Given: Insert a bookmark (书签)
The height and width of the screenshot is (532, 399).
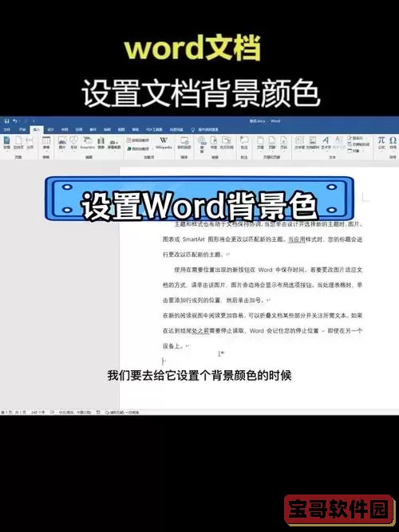Looking at the screenshot, I should coord(214,143).
